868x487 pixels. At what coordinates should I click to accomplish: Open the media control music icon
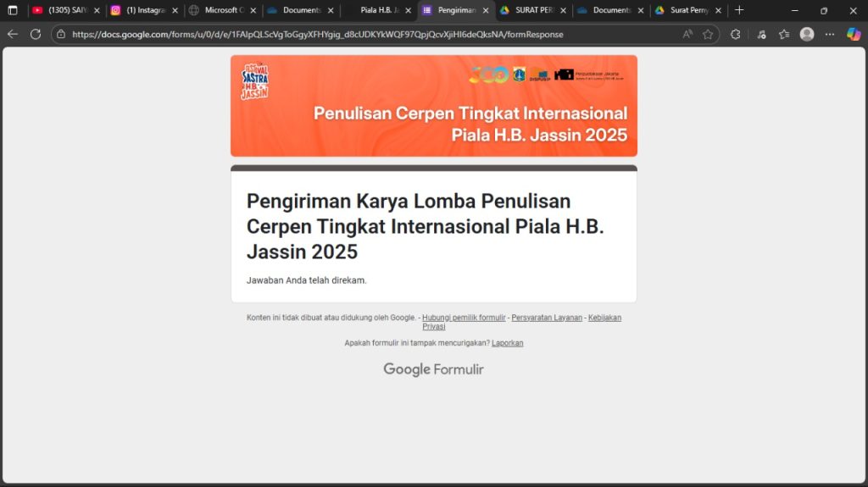(x=761, y=35)
